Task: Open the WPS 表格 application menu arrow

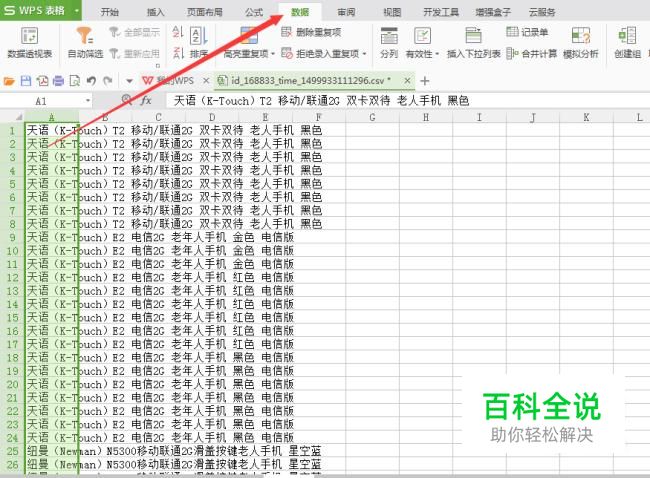Action: 76,10
